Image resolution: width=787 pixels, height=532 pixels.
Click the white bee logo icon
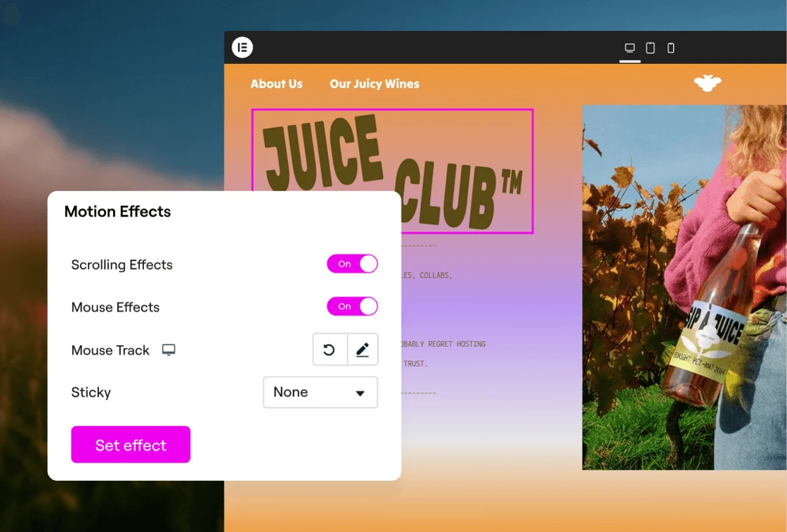708,83
